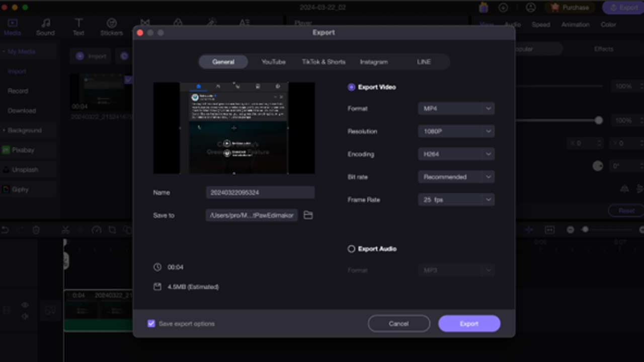Click the Media panel icon

(x=13, y=23)
